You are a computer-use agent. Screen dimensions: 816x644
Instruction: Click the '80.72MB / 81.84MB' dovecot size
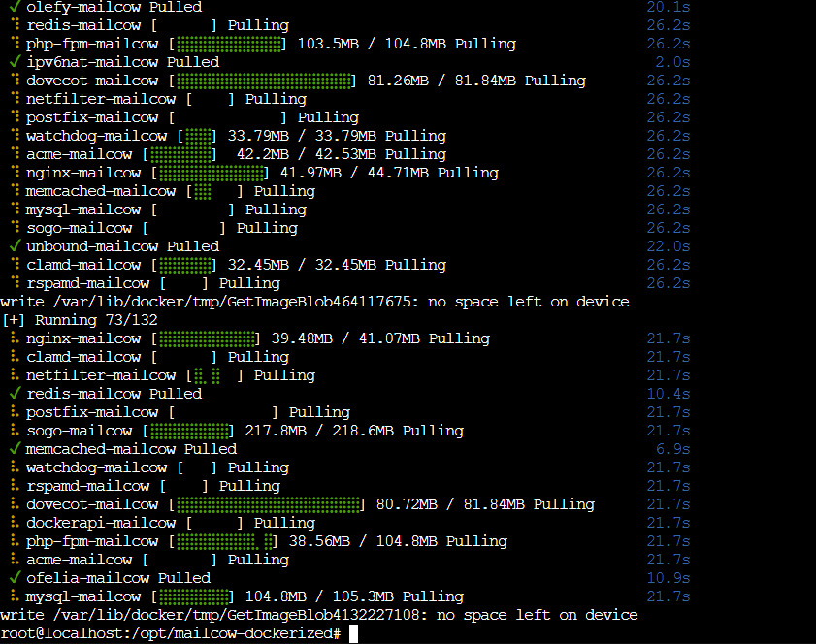(450, 504)
